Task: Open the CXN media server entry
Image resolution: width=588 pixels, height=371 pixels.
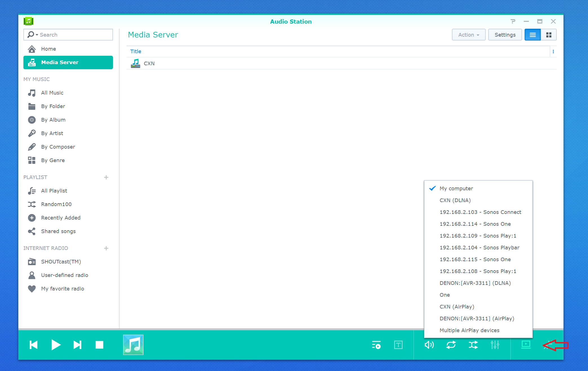Action: (x=341, y=63)
